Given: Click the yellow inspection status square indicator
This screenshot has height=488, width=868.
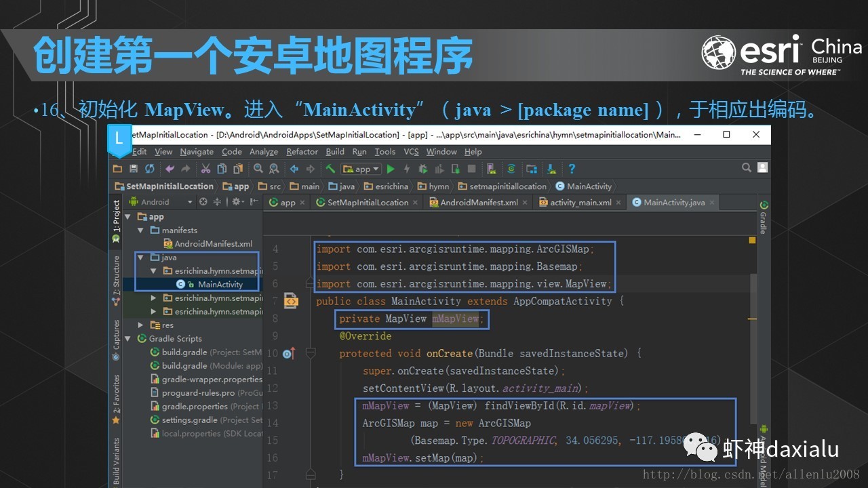Looking at the screenshot, I should click(x=752, y=240).
